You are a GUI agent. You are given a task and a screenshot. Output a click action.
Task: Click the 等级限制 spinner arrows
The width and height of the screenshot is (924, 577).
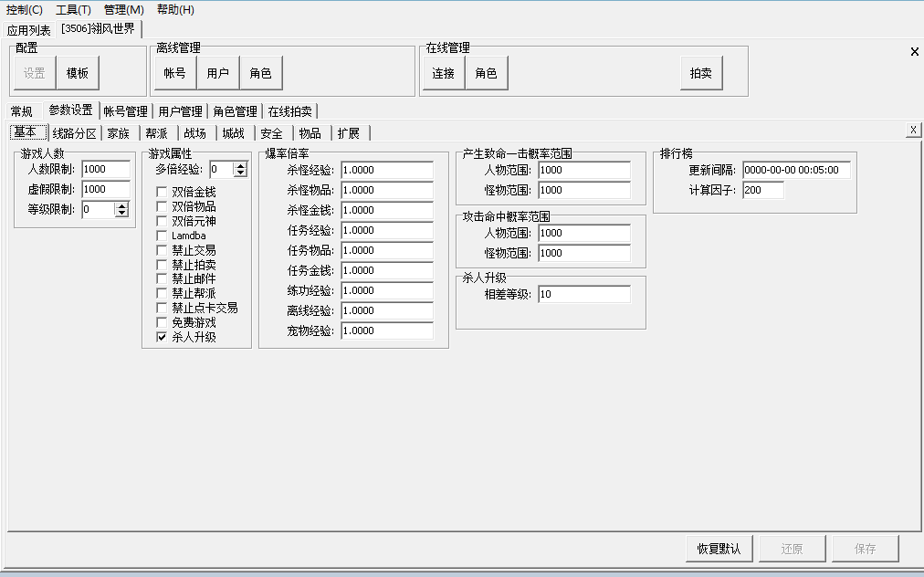[x=121, y=209]
